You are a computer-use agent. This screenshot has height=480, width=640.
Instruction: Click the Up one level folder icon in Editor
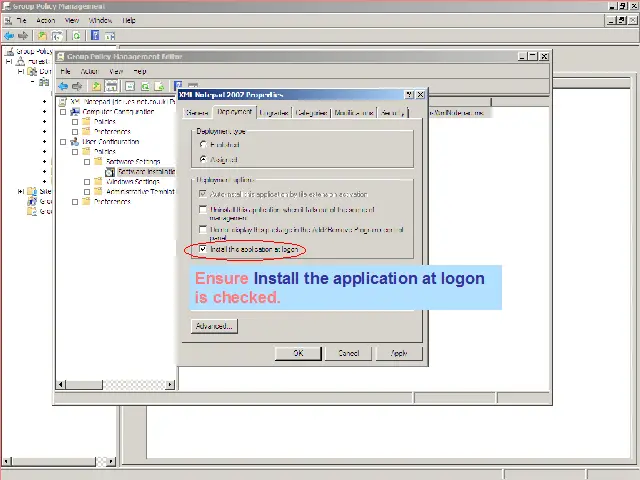coord(97,86)
